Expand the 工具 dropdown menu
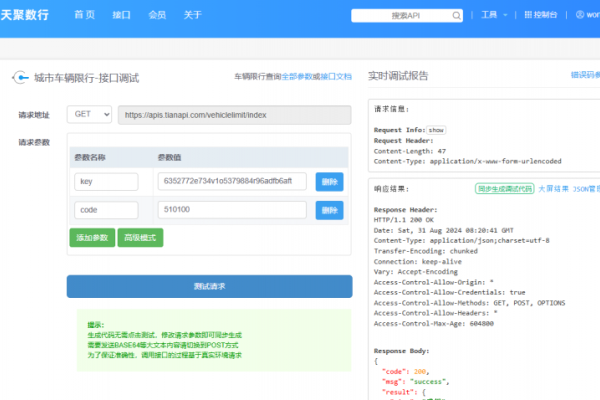This screenshot has width=600, height=400. 494,15
